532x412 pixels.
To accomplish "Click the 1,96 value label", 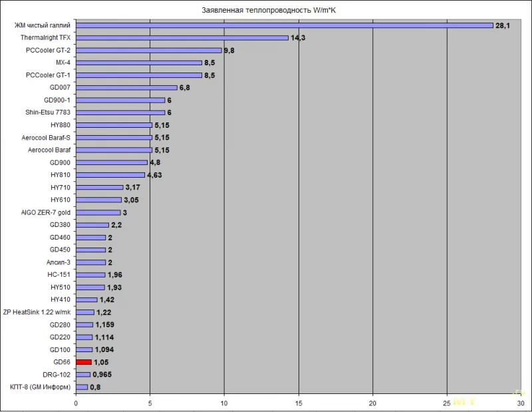I will (115, 274).
